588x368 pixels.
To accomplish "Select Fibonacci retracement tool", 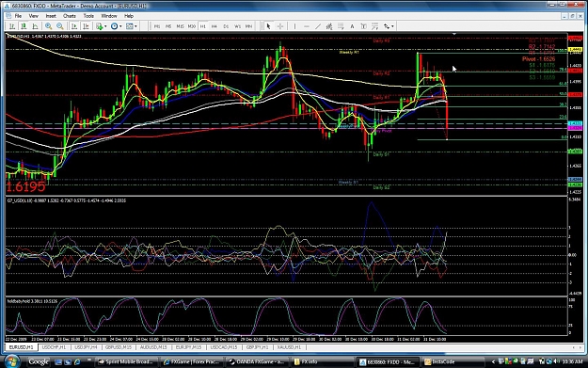I will 341,26.
